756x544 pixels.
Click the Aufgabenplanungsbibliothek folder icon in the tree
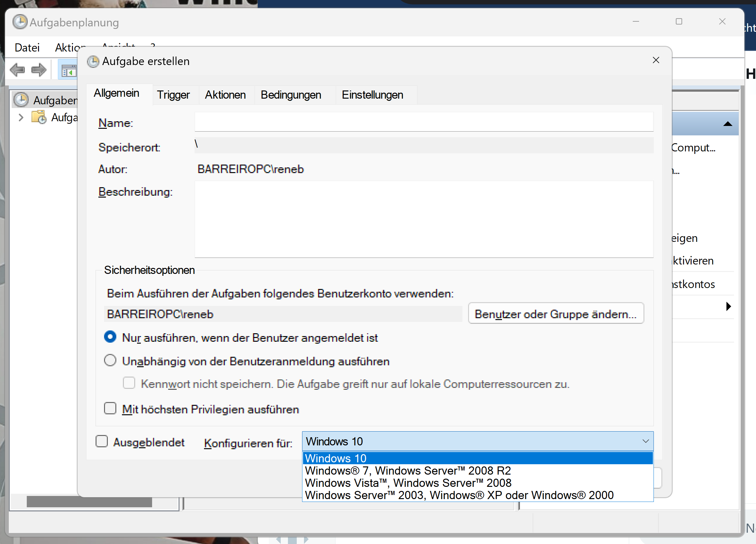[x=39, y=117]
